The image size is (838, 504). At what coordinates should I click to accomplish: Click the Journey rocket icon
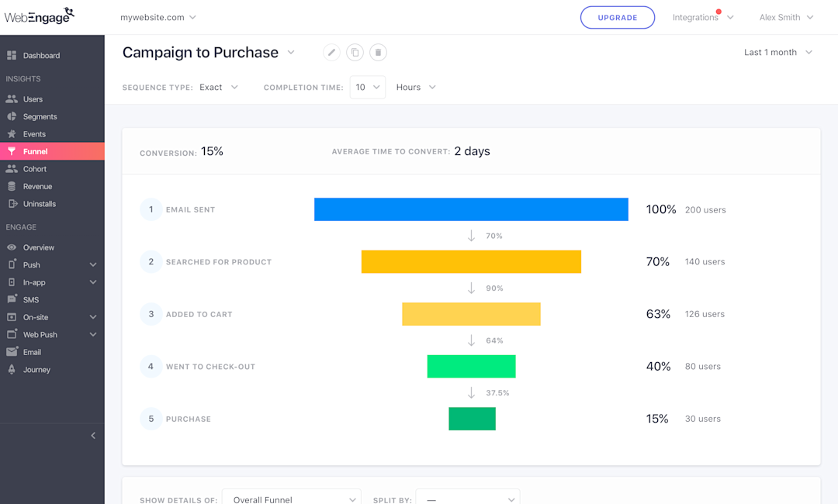point(12,370)
